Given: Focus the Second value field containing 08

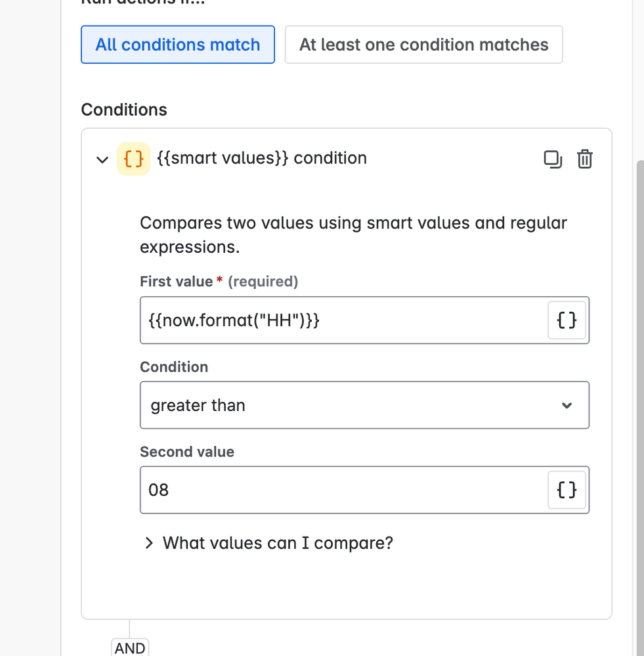Looking at the screenshot, I should click(x=341, y=490).
